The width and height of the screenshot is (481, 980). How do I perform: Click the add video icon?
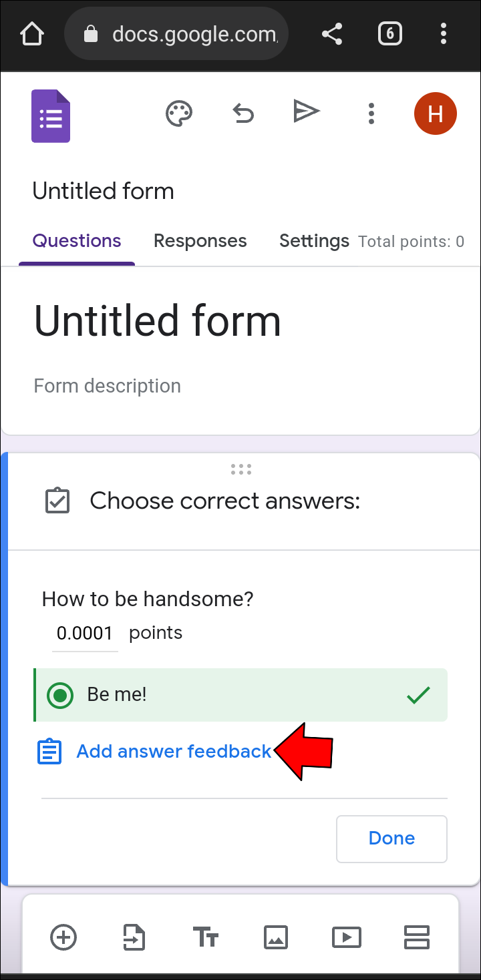pyautogui.click(x=347, y=937)
